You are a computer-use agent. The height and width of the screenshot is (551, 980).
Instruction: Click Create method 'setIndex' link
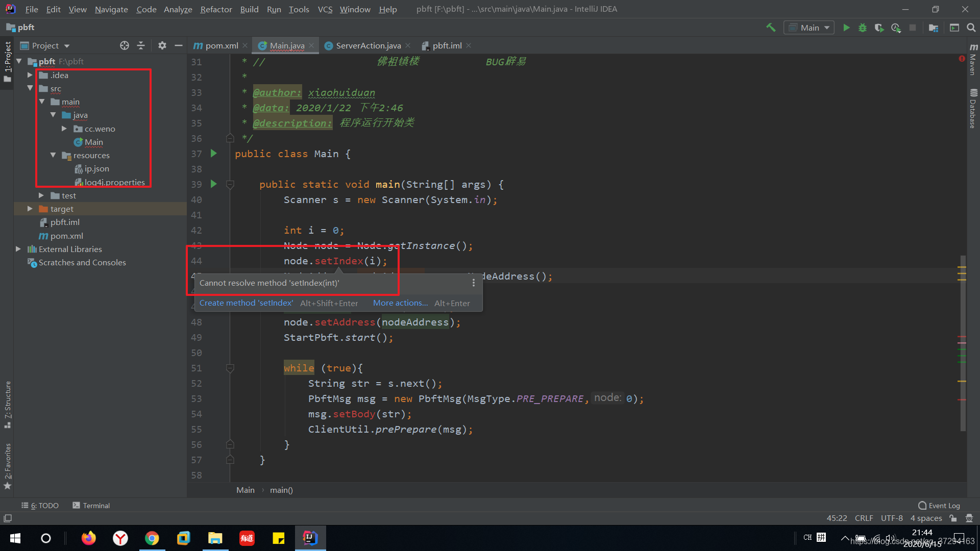tap(246, 303)
